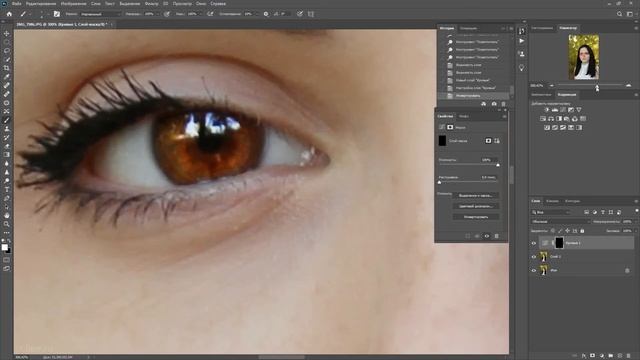Create new snapshot in History panel
Viewport: 640px width, 360px height.
point(494,104)
